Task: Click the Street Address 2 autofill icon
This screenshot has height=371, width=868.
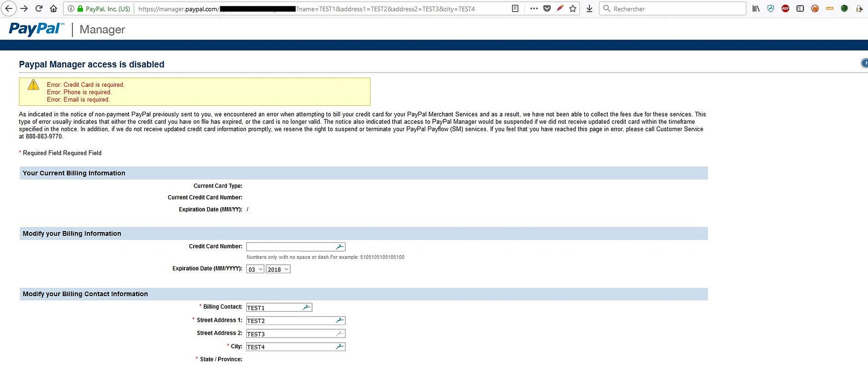Action: tap(340, 334)
